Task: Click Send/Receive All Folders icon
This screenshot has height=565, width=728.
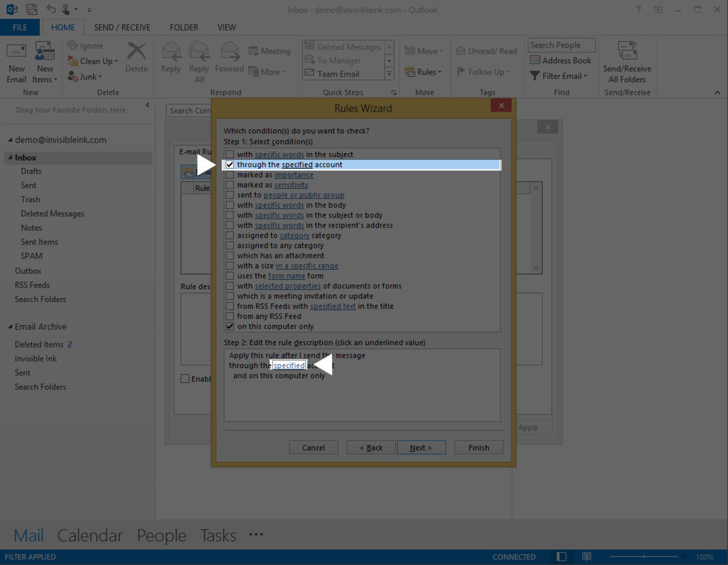Action: click(x=627, y=51)
